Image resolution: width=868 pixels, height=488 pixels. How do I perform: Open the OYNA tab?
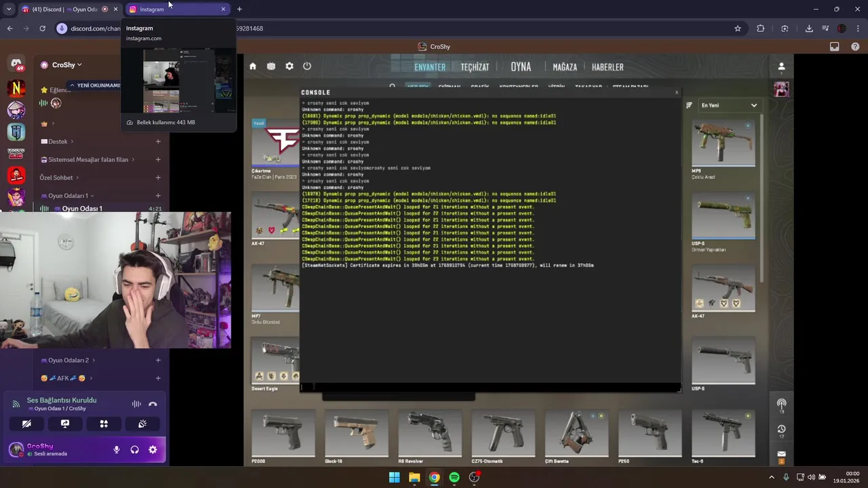pyautogui.click(x=521, y=67)
